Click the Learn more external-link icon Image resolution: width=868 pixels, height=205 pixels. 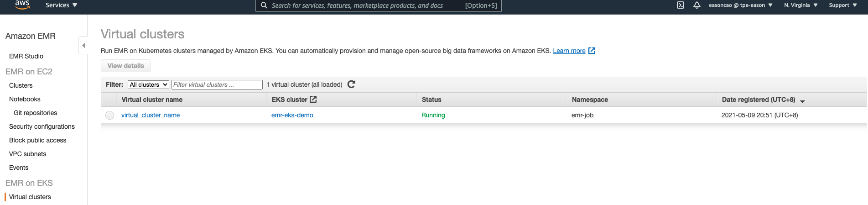(x=592, y=51)
